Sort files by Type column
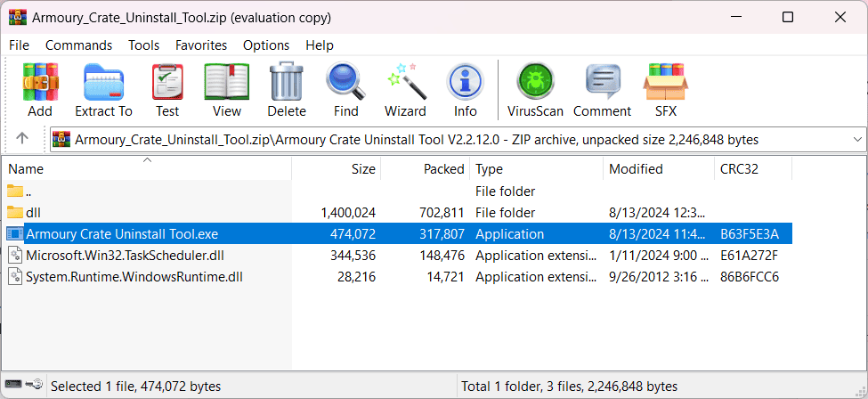Viewport: 868px width, 399px height. point(537,168)
